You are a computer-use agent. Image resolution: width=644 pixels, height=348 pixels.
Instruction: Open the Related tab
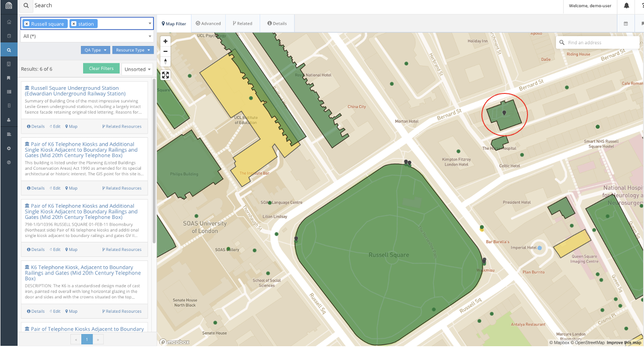[x=243, y=23]
